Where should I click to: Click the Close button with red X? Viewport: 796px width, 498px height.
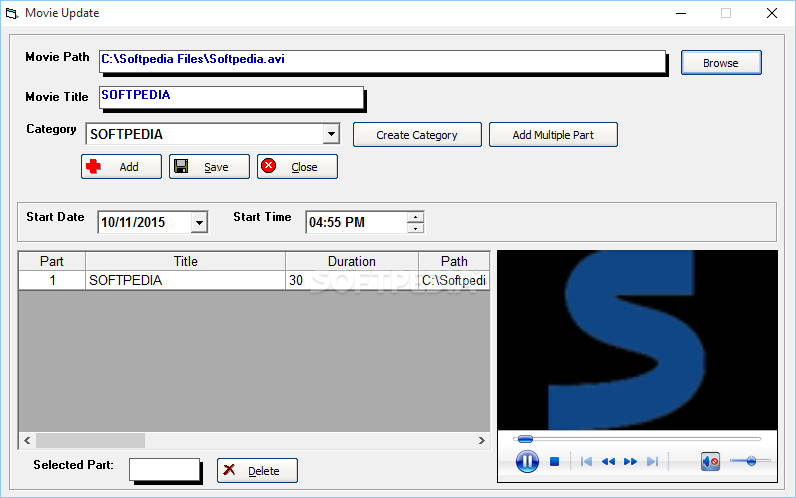[x=297, y=167]
